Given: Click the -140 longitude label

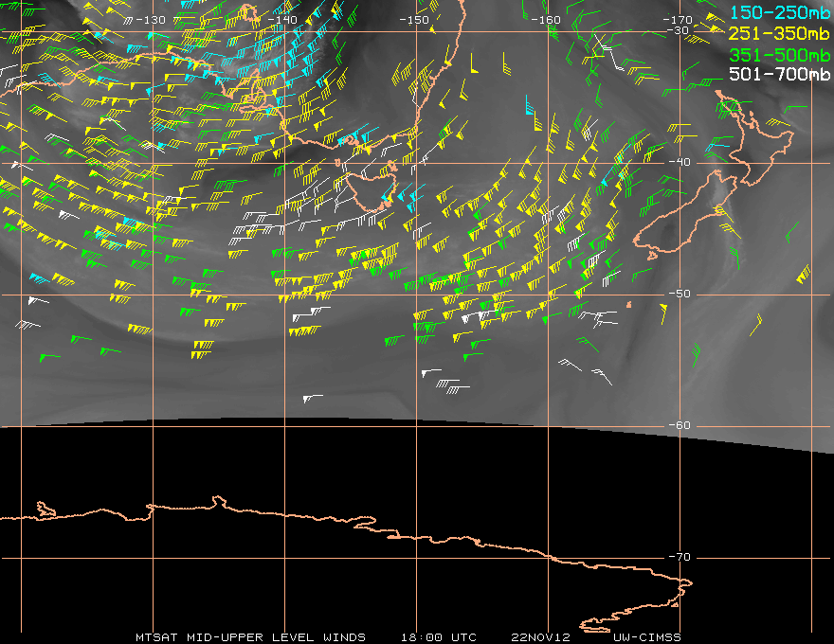Looking at the screenshot, I should pos(282,20).
